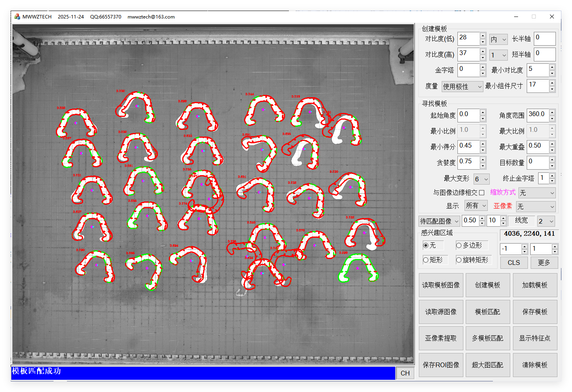Image resolution: width=572 pixels, height=392 pixels.
Task: Decrease the 对比度(高) value with down arrow
Action: (483, 57)
